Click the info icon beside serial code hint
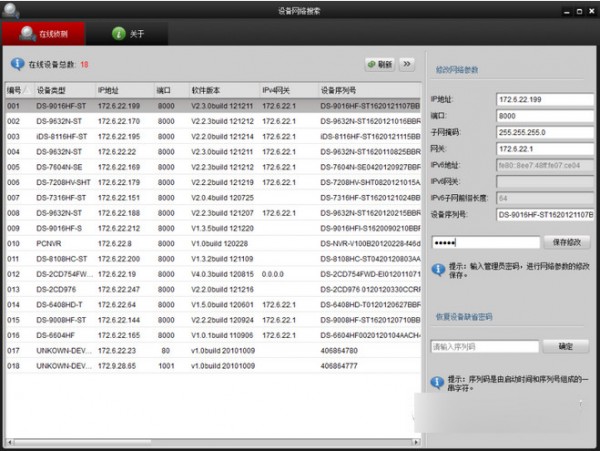Image resolution: width=600 pixels, height=451 pixels. tap(438, 381)
